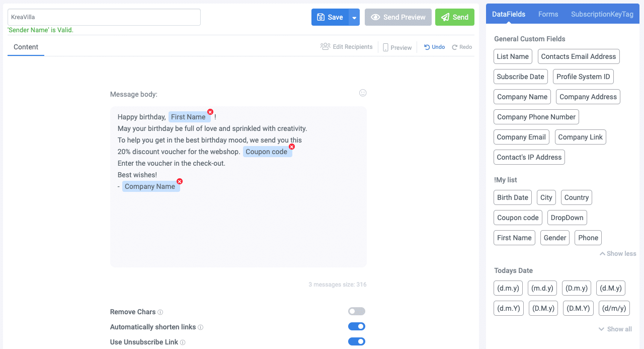Image resolution: width=644 pixels, height=349 pixels.
Task: Select the DataFields tab
Action: [509, 14]
